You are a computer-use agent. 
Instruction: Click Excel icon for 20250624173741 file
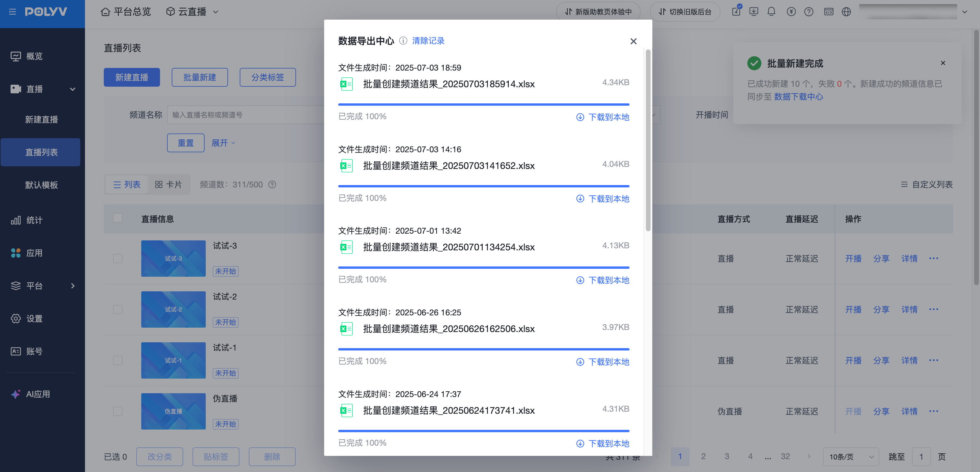(346, 411)
